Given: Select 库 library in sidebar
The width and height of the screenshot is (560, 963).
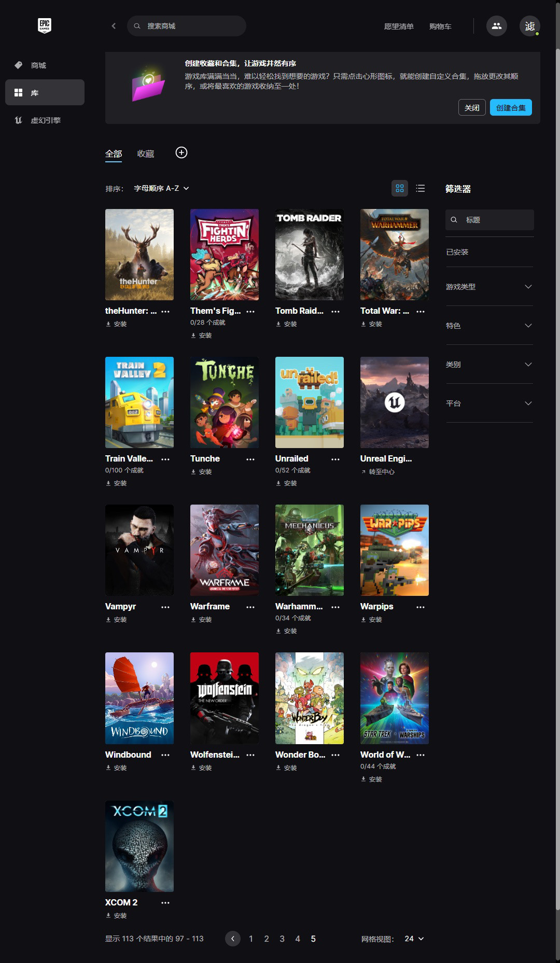Looking at the screenshot, I should pyautogui.click(x=45, y=92).
